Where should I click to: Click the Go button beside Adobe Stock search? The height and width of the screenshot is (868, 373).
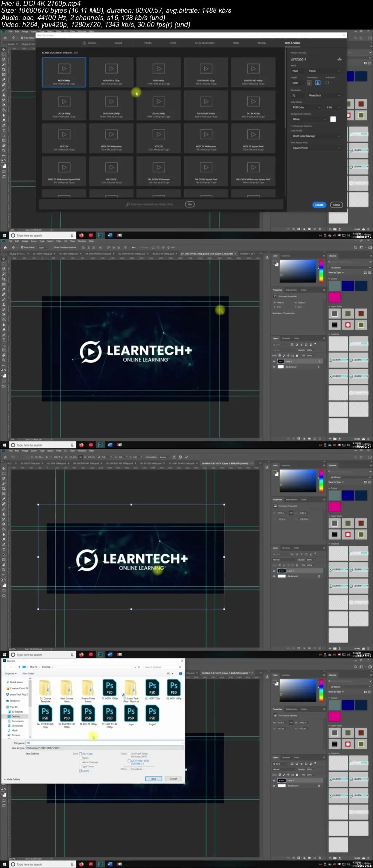tap(190, 205)
